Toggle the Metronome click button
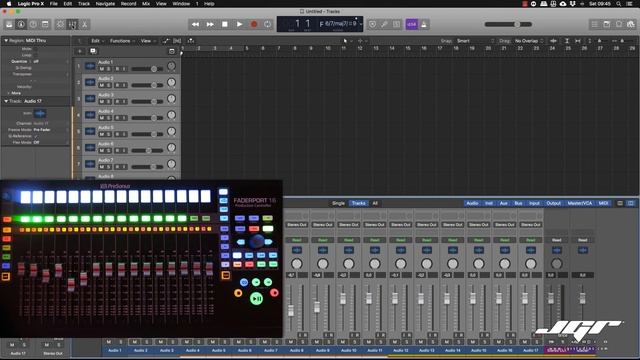This screenshot has width=640, height=360. coord(424,24)
